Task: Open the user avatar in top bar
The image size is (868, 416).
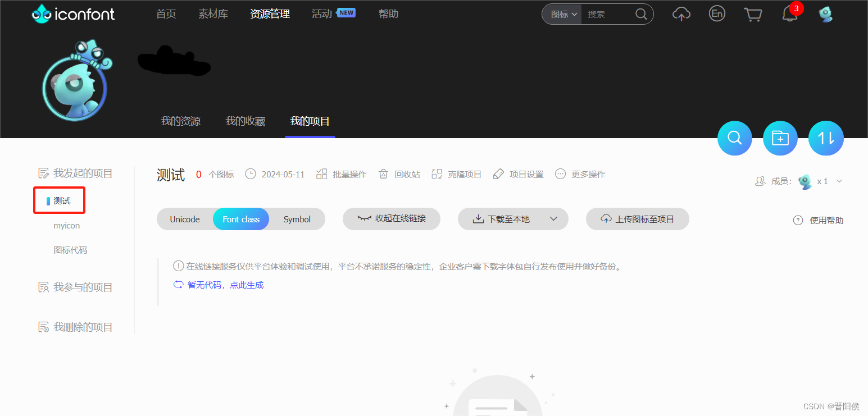Action: [x=825, y=14]
